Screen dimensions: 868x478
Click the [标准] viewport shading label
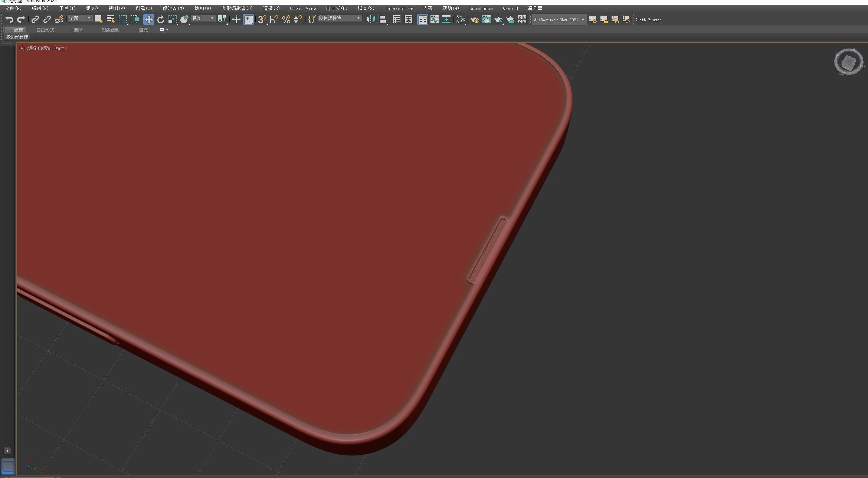(x=47, y=49)
